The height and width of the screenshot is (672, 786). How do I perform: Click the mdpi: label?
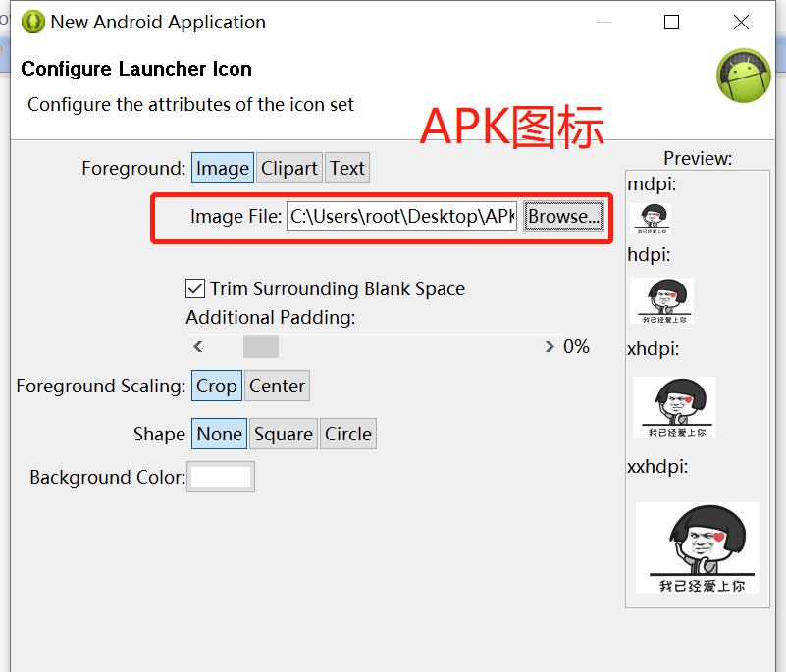coord(652,183)
